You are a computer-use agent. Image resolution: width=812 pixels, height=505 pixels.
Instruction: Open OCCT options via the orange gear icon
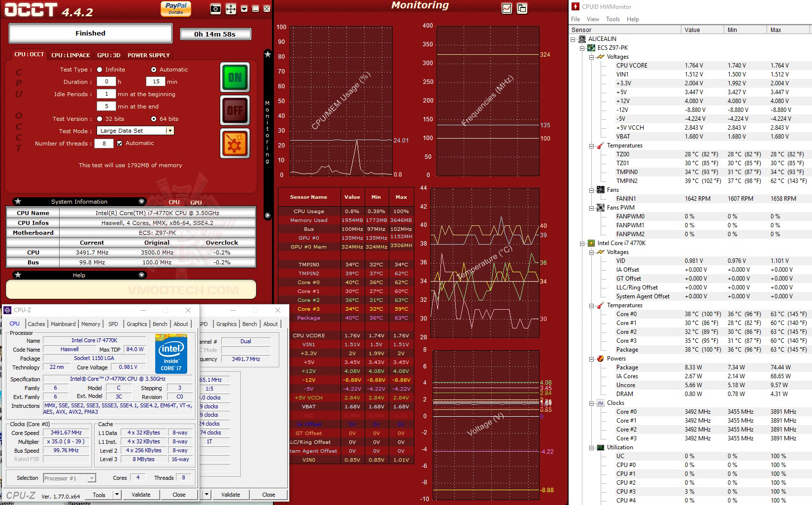point(235,144)
